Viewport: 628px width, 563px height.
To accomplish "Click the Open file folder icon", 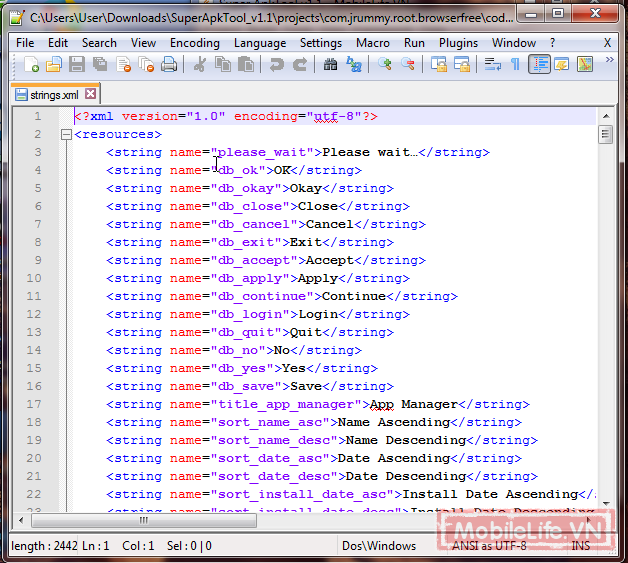I will (x=54, y=64).
